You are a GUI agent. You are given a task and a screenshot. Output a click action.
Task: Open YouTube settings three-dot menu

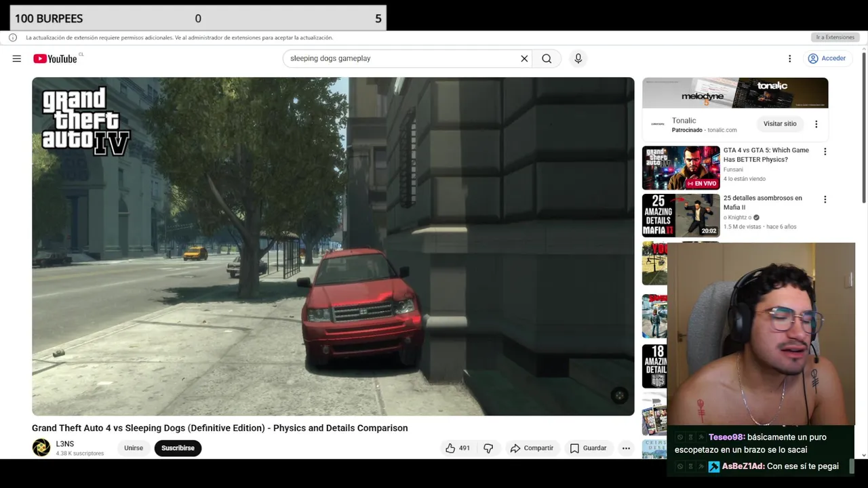789,58
